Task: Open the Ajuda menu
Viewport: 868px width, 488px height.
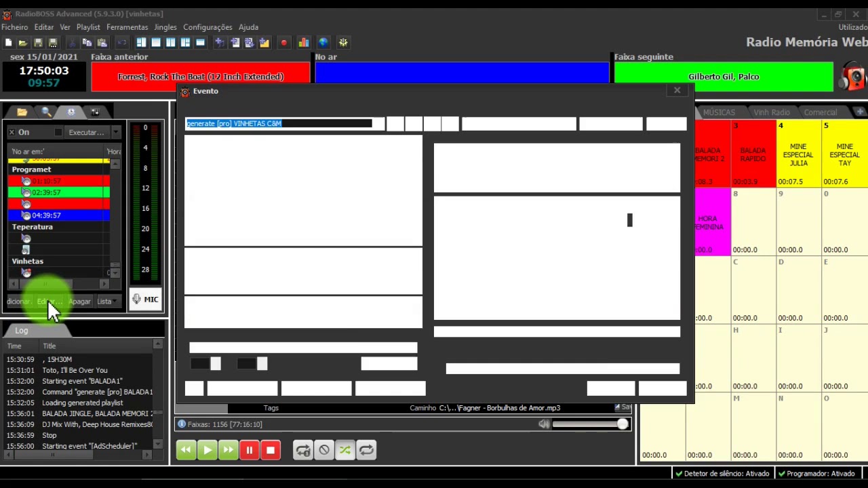Action: [x=248, y=27]
